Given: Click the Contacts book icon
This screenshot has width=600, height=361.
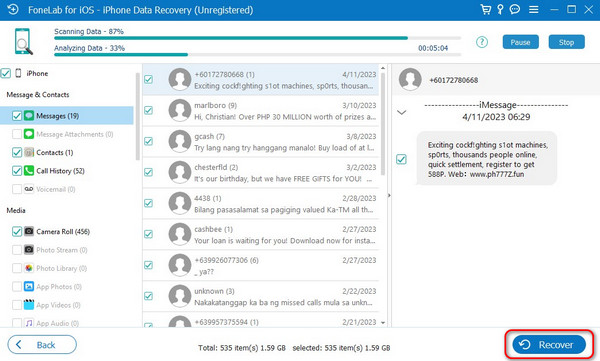Looking at the screenshot, I should coord(29,152).
